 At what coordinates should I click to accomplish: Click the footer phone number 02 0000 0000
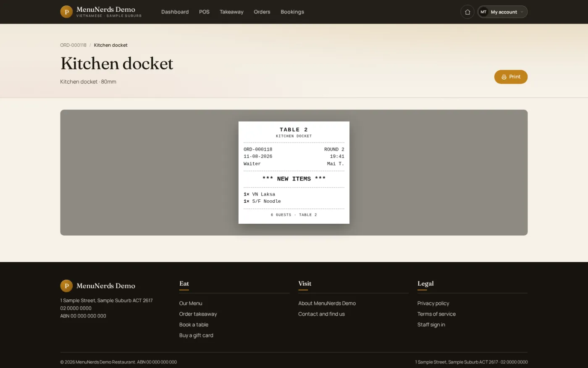tap(76, 308)
